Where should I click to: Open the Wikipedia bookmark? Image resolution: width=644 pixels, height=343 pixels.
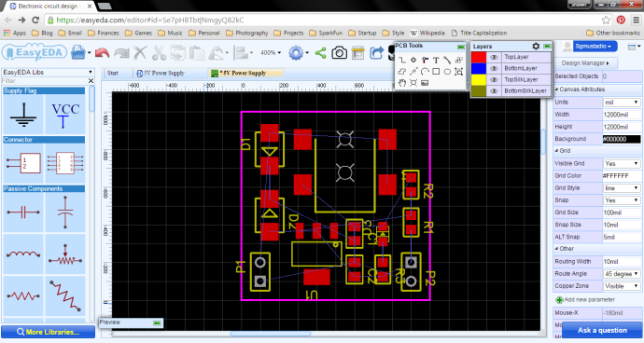click(x=427, y=33)
